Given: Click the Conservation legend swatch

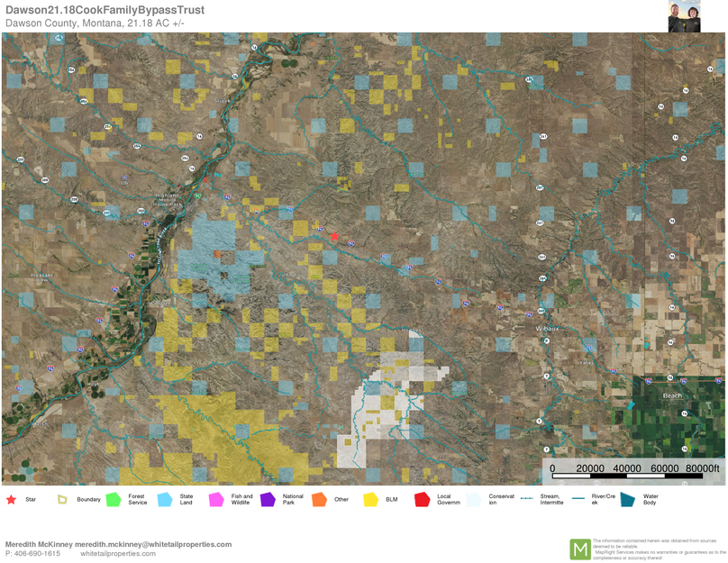Looking at the screenshot, I should tap(473, 499).
